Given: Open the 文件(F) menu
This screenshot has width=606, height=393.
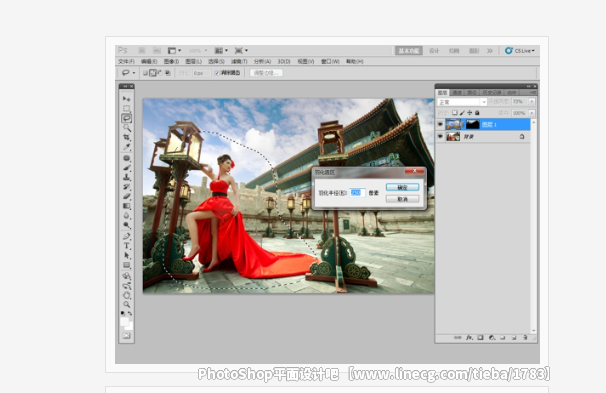Looking at the screenshot, I should (x=126, y=61).
